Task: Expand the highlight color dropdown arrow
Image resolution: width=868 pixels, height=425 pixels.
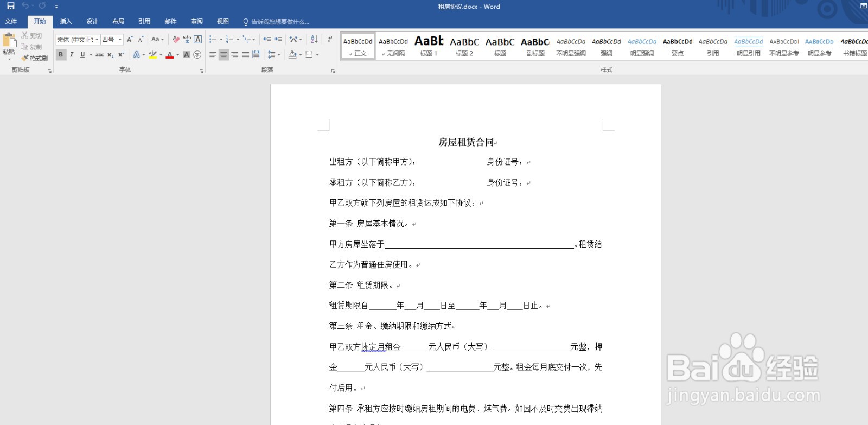Action: pos(161,55)
